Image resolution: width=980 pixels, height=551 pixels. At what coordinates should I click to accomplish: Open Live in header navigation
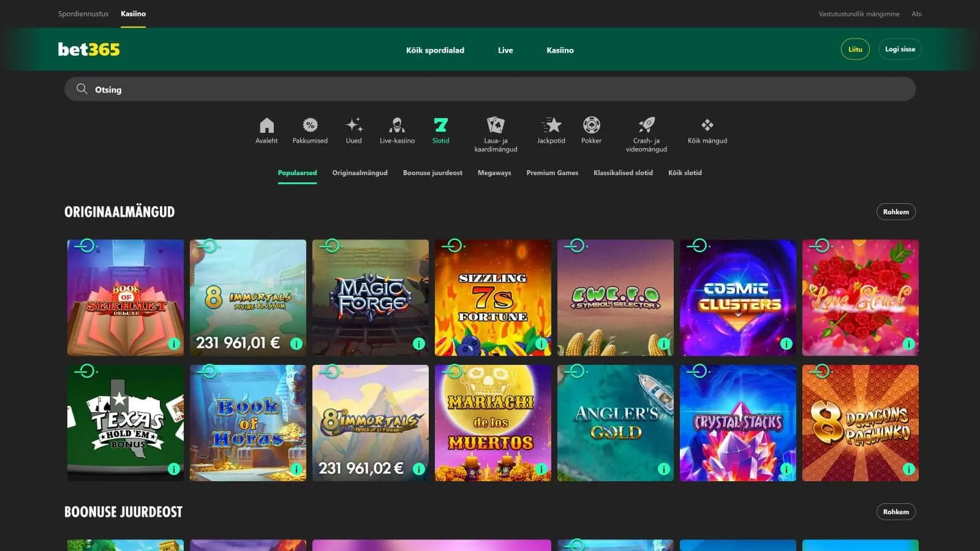tap(505, 50)
